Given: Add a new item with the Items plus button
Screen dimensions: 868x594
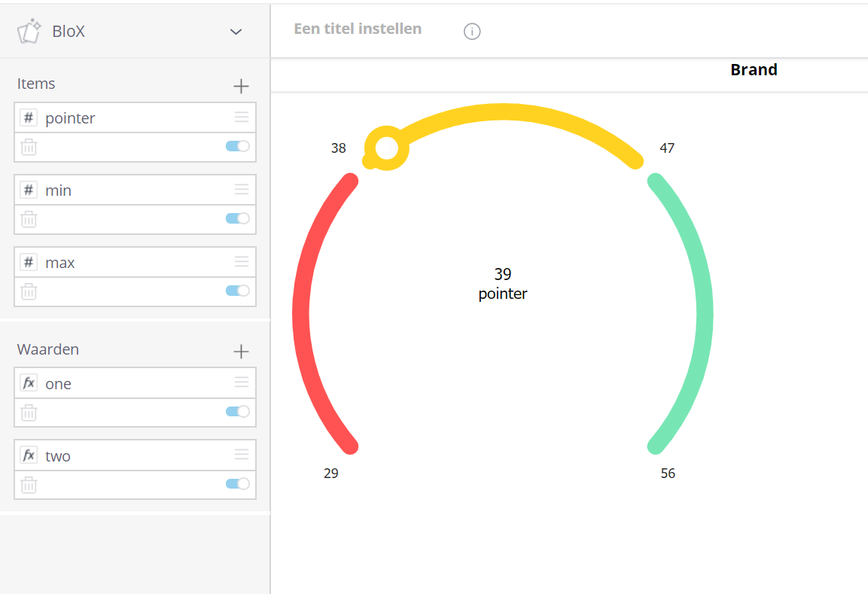Looking at the screenshot, I should coord(241,85).
